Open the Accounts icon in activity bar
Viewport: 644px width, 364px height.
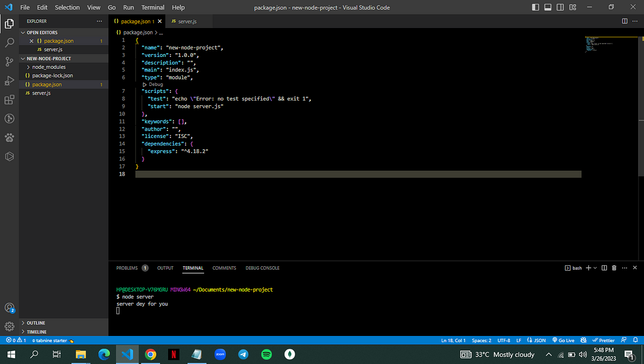click(9, 308)
